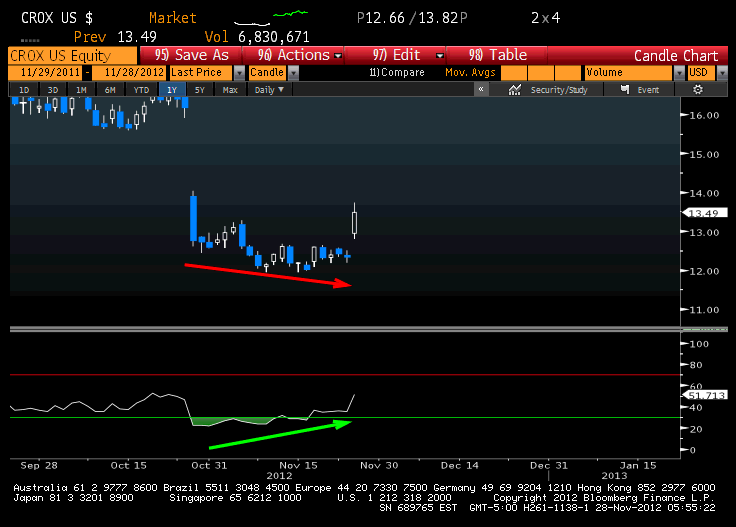Image resolution: width=736 pixels, height=527 pixels.
Task: Click the 16.00 price axis label
Action: tap(704, 115)
